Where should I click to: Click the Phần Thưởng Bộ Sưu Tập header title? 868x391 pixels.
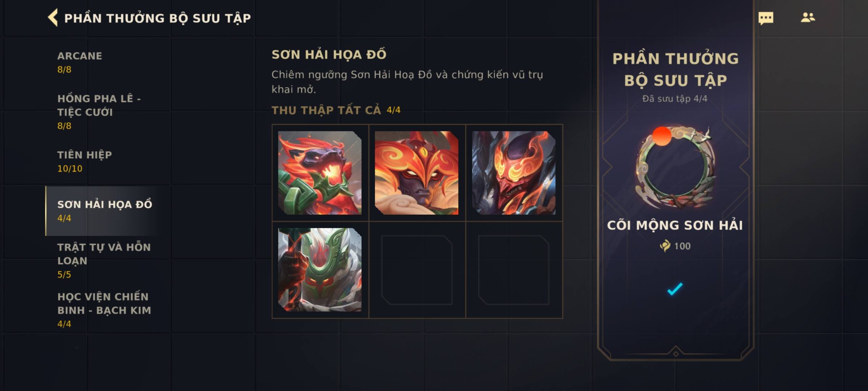[x=157, y=18]
